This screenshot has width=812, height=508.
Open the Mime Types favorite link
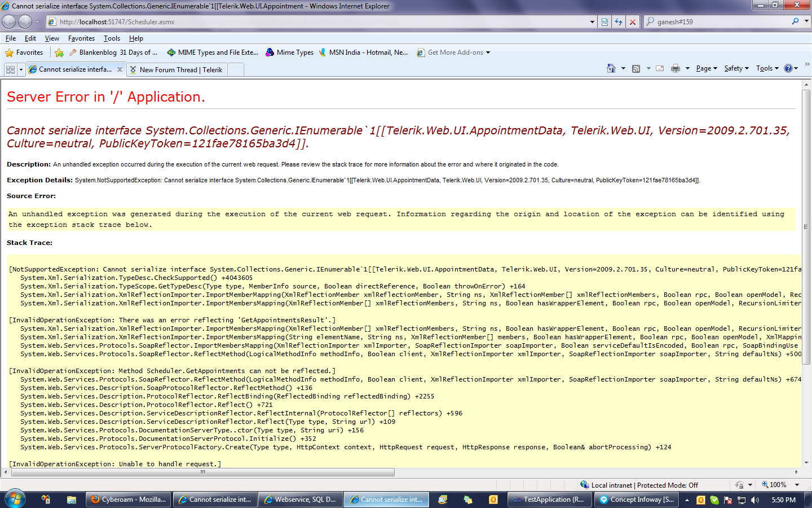(x=290, y=52)
